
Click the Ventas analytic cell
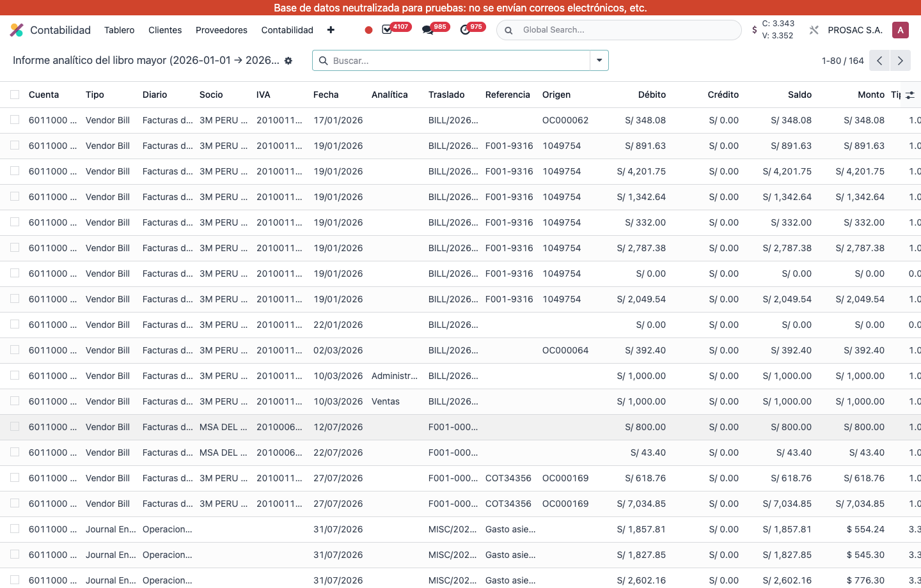pyautogui.click(x=386, y=401)
